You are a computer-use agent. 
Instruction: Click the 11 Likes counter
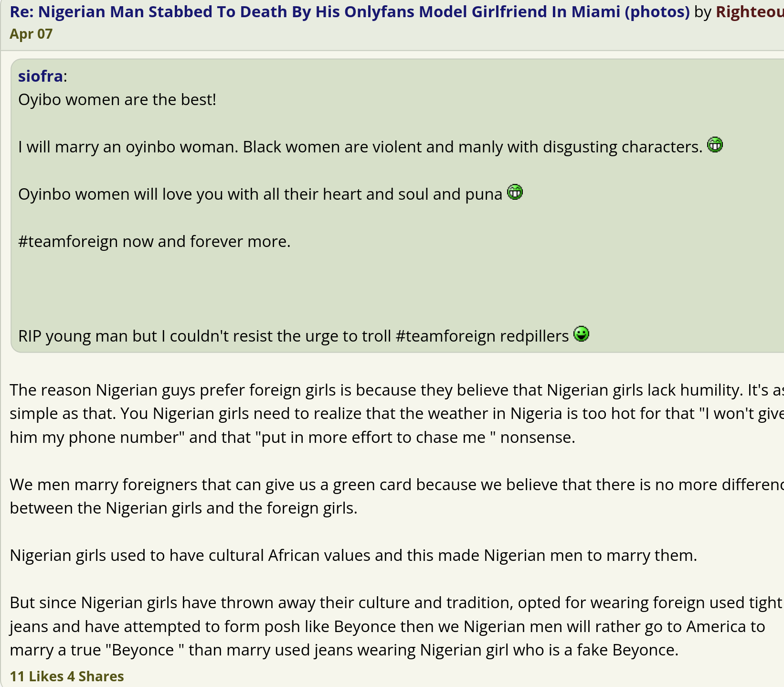coord(36,676)
